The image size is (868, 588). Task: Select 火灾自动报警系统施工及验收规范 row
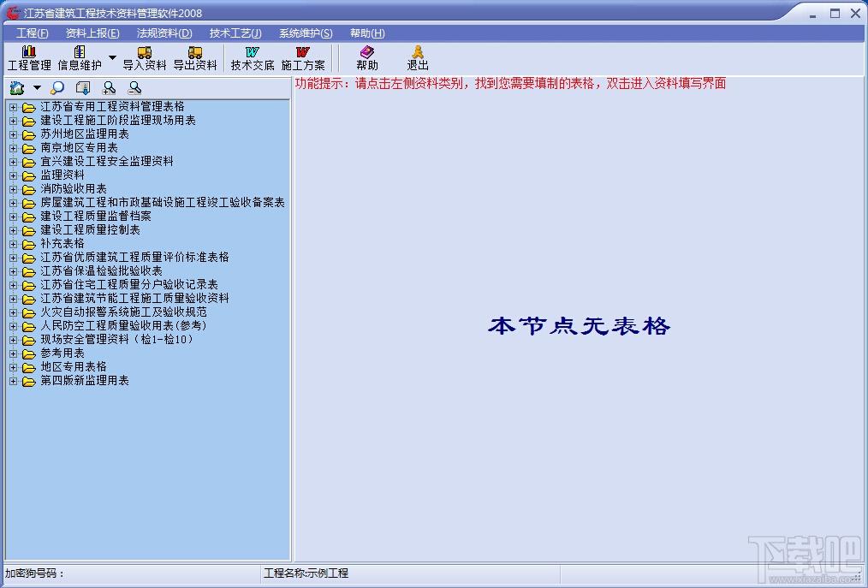[123, 312]
